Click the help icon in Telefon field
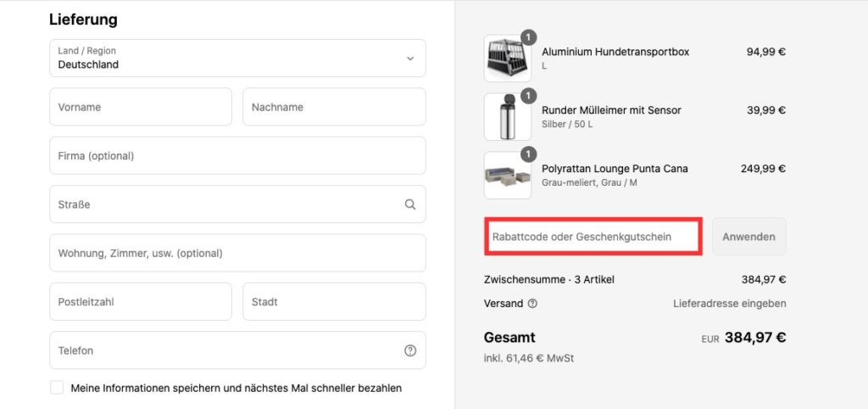Viewport: 868px width, 409px height. [410, 350]
